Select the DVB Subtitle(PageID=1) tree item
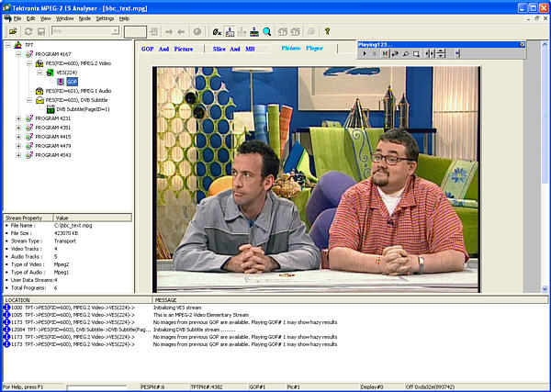The height and width of the screenshot is (392, 551). point(83,109)
